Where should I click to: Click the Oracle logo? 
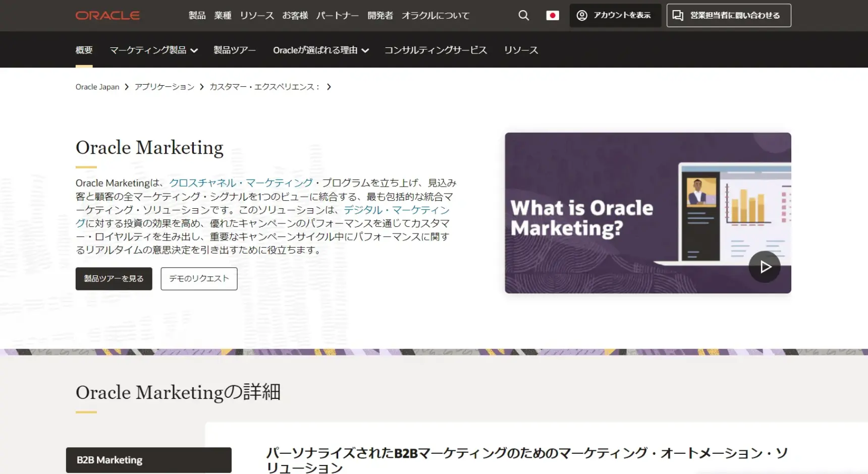(107, 16)
